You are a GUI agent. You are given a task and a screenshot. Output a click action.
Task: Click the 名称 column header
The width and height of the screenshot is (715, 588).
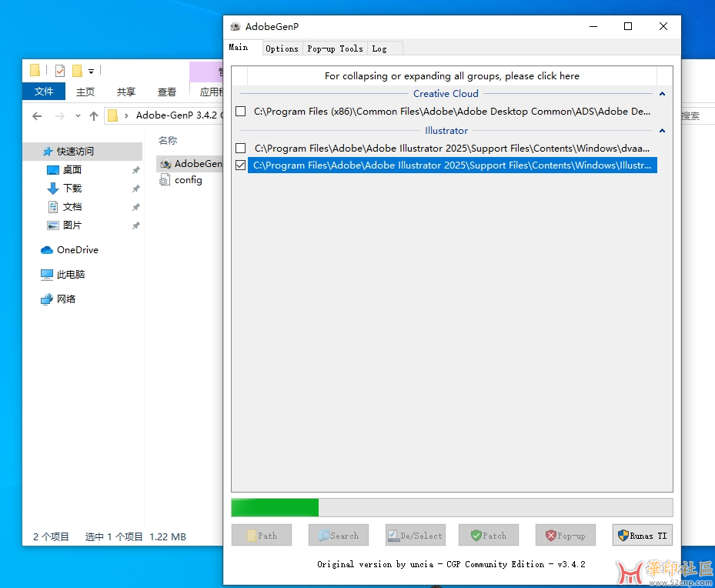coord(167,140)
